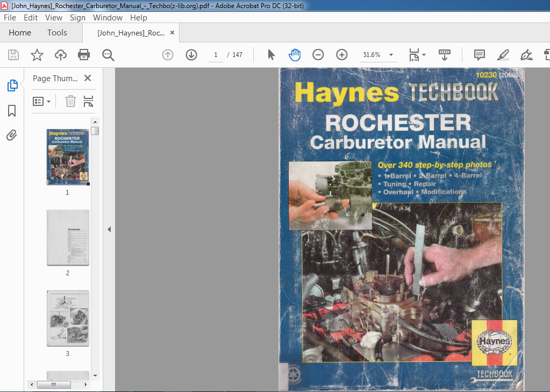The width and height of the screenshot is (550, 392).
Task: Click the Page Thumbnails panel title
Action: (x=55, y=79)
